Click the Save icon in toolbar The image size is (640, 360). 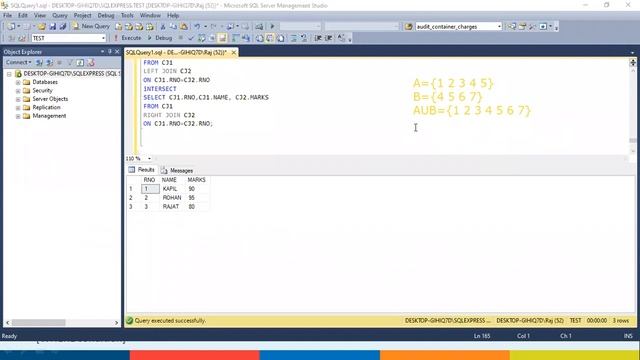(x=52, y=27)
